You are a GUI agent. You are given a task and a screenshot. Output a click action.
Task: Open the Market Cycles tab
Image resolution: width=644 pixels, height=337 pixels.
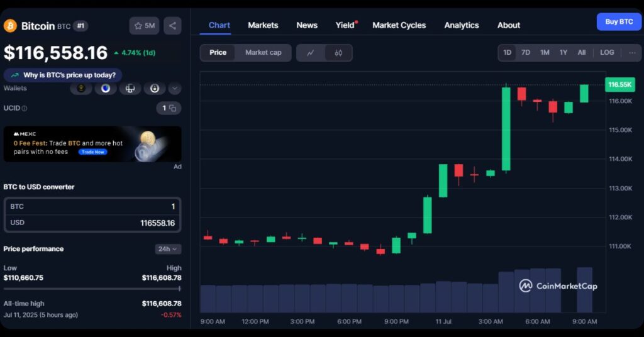(x=399, y=25)
